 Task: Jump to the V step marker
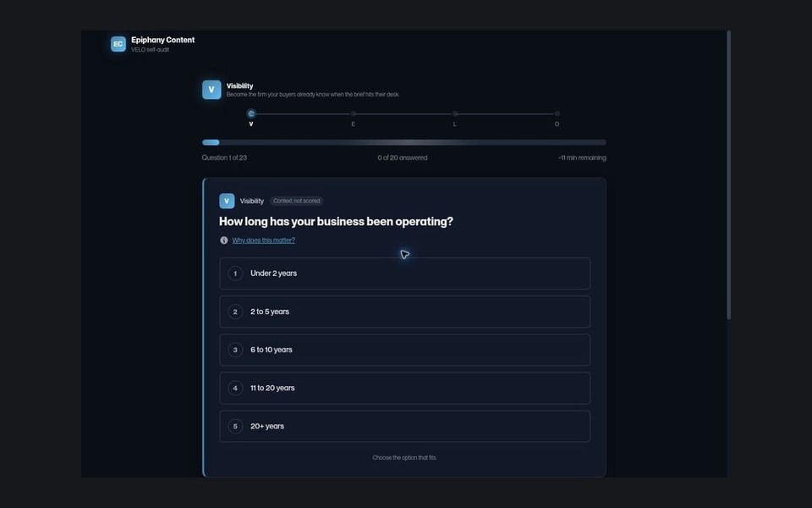[251, 113]
